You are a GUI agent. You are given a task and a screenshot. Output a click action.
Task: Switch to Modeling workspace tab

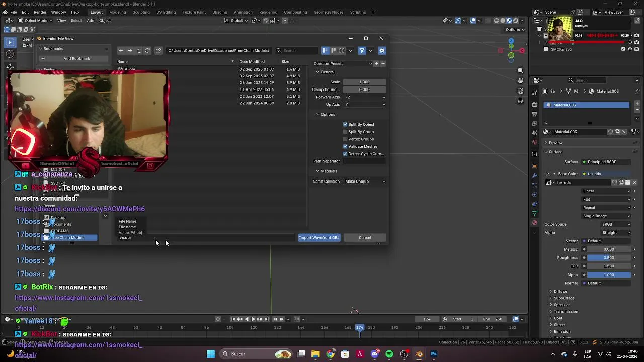click(x=118, y=12)
